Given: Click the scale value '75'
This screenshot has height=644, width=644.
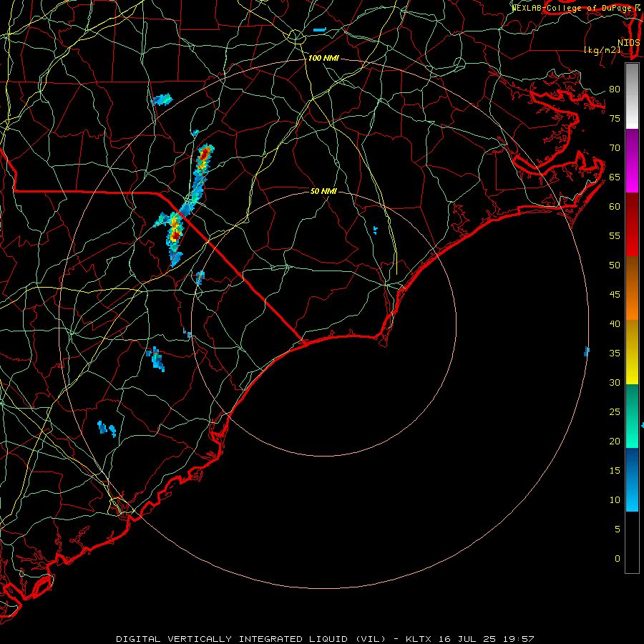Looking at the screenshot, I should pos(615,119).
